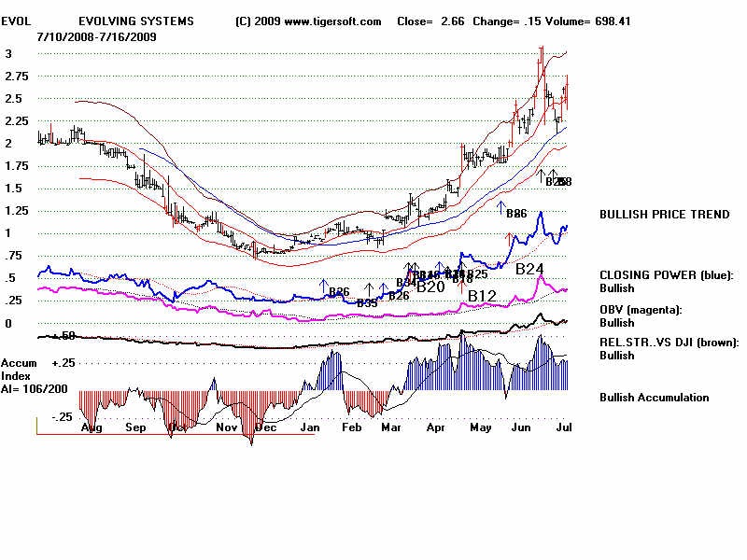Click the BULLISH PRICE TREND label

[665, 215]
